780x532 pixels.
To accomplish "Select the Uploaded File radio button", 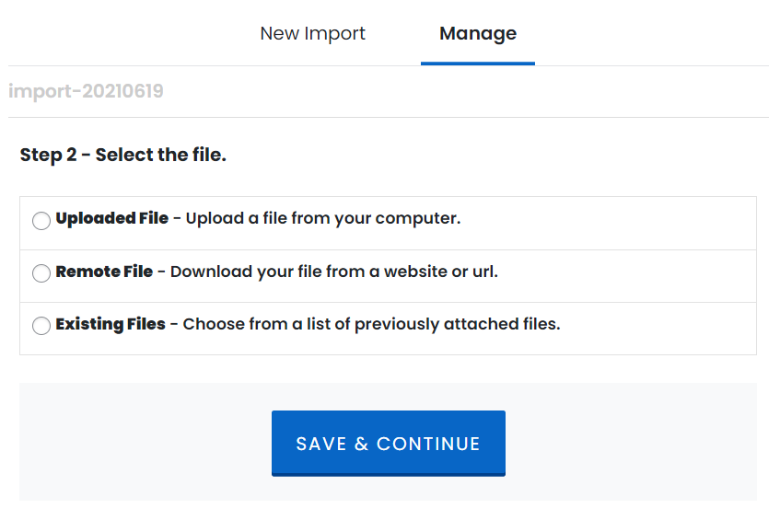I will (x=41, y=220).
